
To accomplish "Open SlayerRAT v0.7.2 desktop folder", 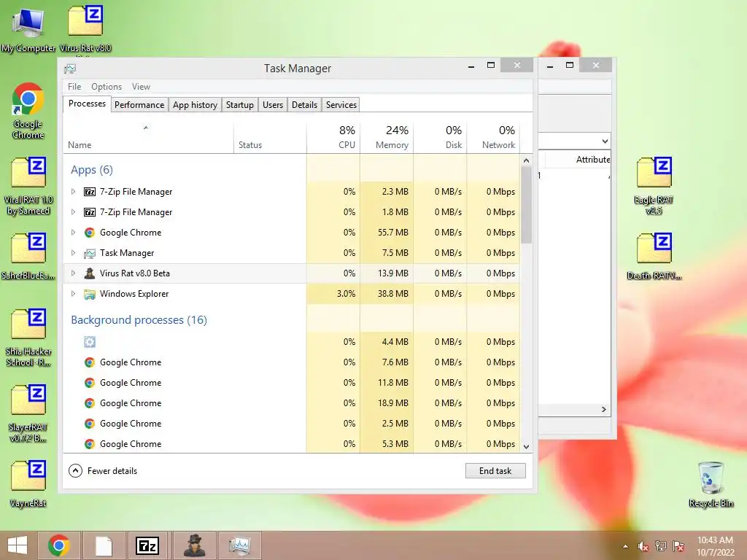I will [28, 413].
